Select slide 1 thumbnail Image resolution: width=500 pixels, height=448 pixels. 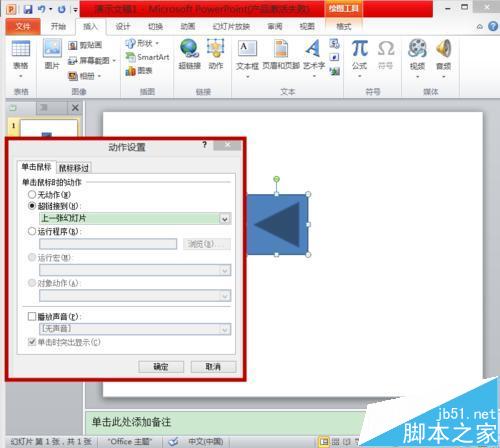[49, 128]
